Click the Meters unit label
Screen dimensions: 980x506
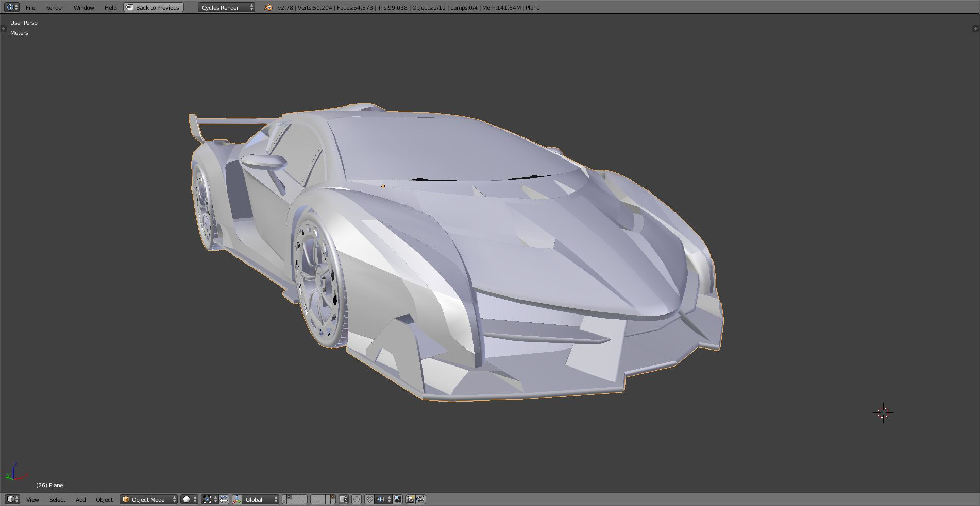pos(19,33)
